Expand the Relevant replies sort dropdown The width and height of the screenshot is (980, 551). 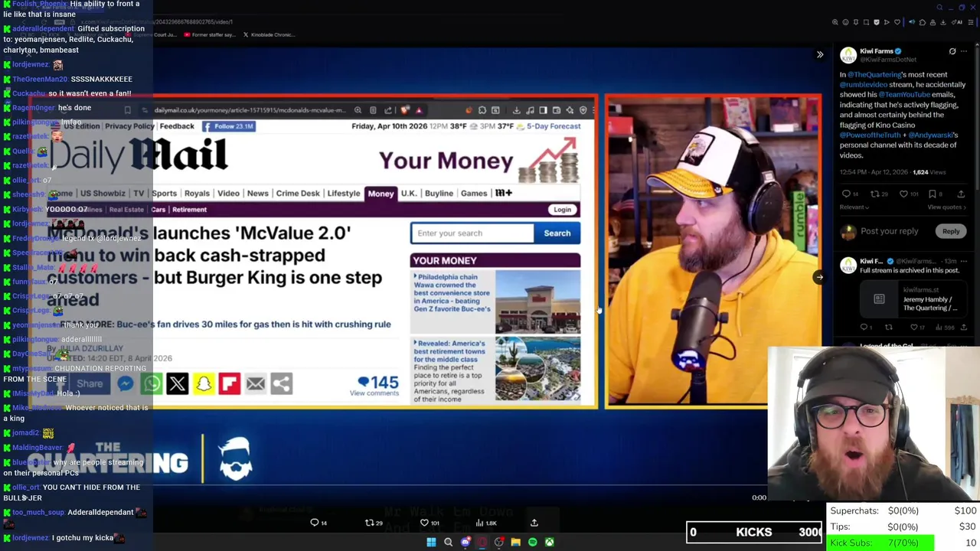pyautogui.click(x=854, y=207)
